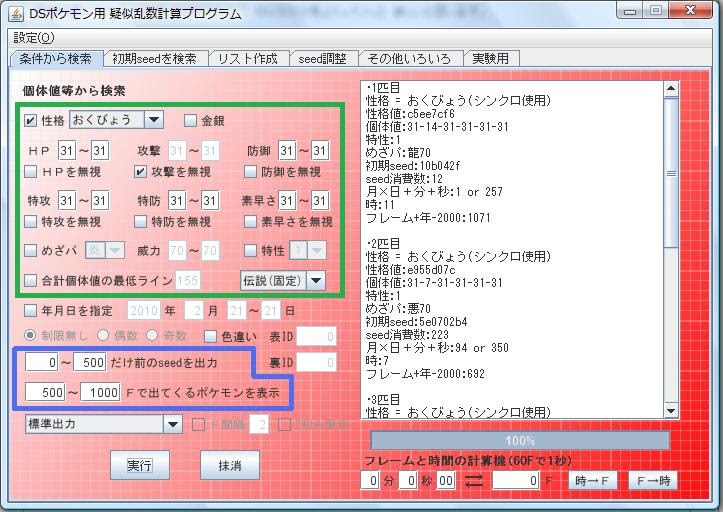Enable the 特性 checkbox
Image resolution: width=723 pixels, height=512 pixels.
pyautogui.click(x=250, y=250)
